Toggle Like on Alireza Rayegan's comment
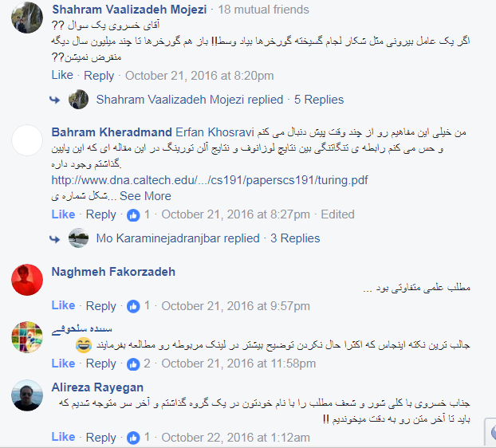 (63, 437)
